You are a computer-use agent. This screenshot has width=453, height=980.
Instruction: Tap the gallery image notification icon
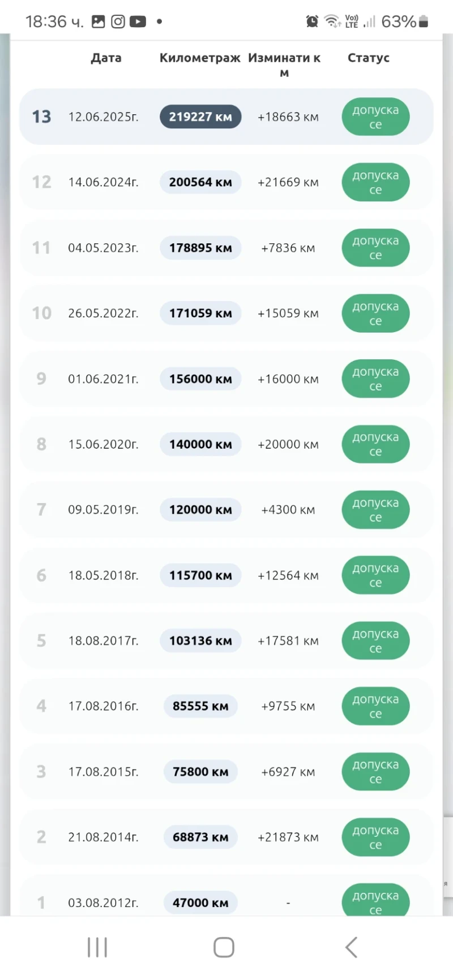[x=99, y=22]
